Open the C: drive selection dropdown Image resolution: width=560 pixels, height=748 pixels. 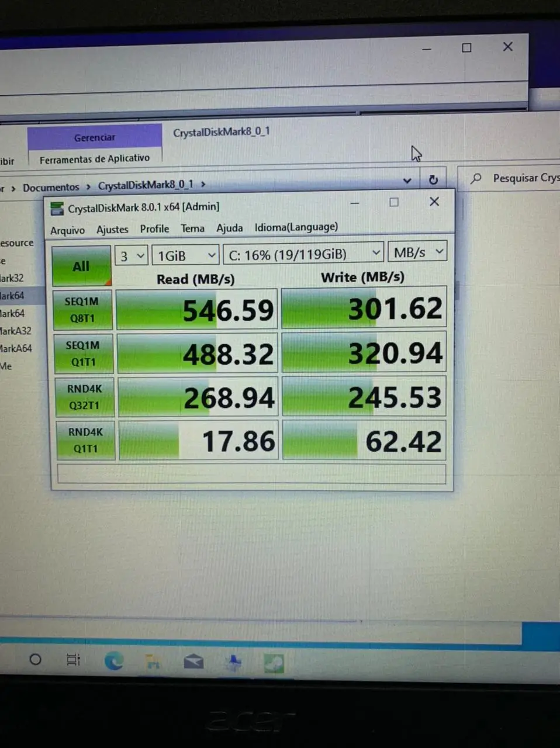click(x=304, y=254)
